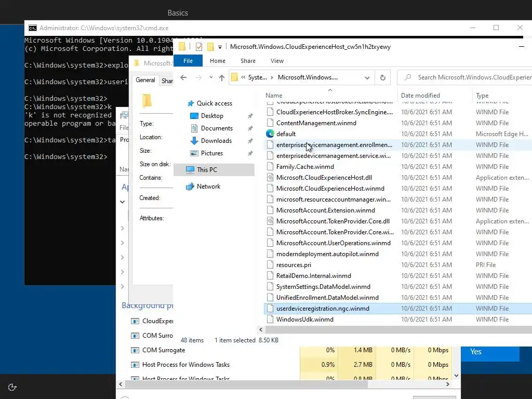The image size is (532, 399).
Task: Click the Properties quick access toolbar icon
Action: click(x=199, y=47)
